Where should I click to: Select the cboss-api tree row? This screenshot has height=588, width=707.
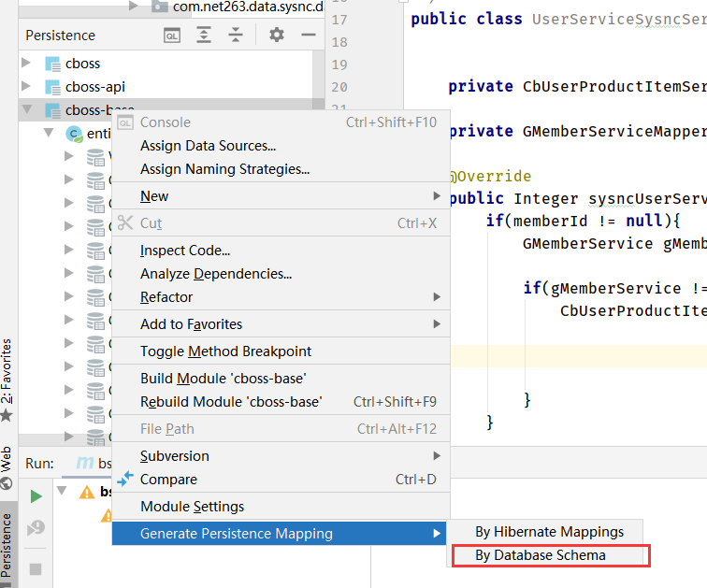point(166,87)
